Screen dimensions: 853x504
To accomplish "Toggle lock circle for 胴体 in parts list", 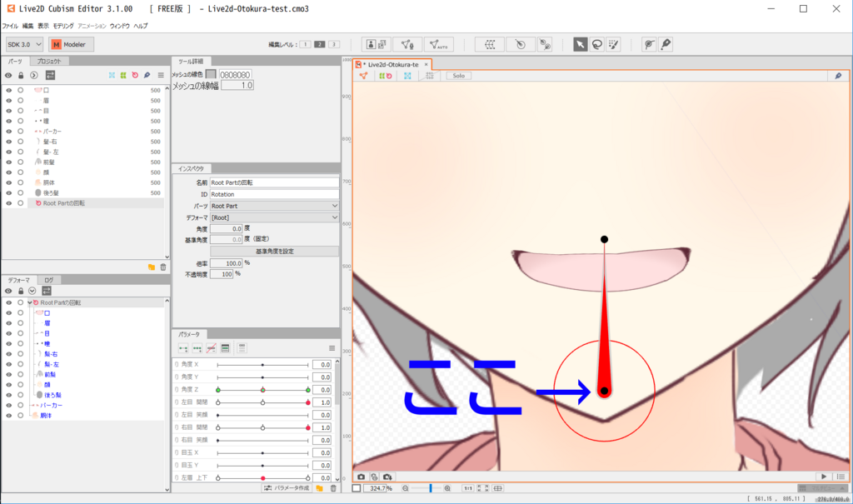I will 20,182.
